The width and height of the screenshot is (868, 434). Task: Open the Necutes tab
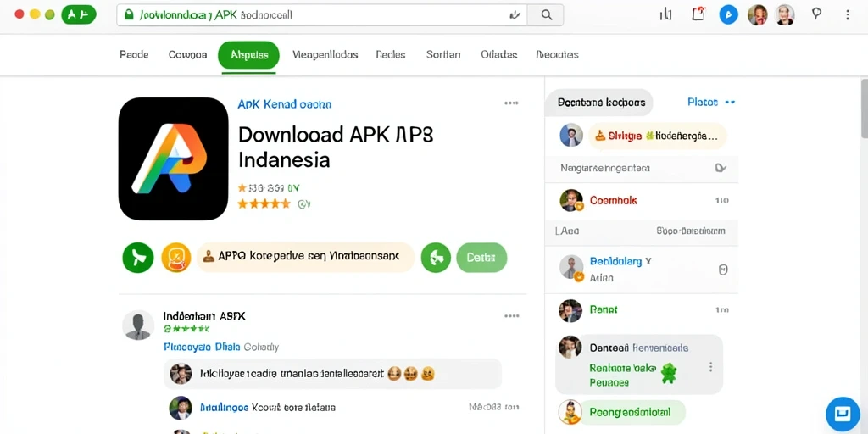coord(557,54)
